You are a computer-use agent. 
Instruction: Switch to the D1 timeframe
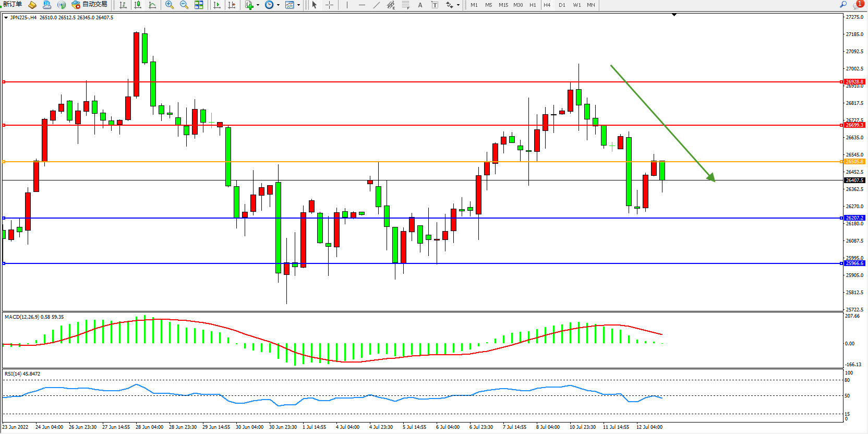pyautogui.click(x=562, y=5)
